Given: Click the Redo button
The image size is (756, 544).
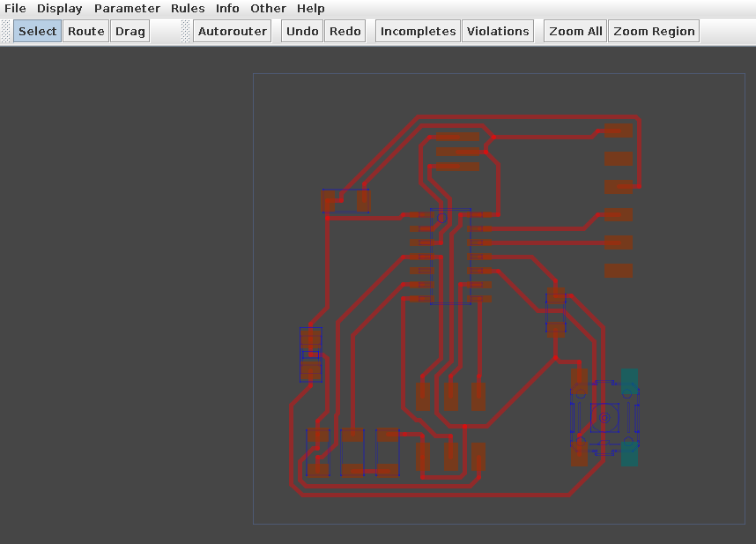Looking at the screenshot, I should 345,32.
